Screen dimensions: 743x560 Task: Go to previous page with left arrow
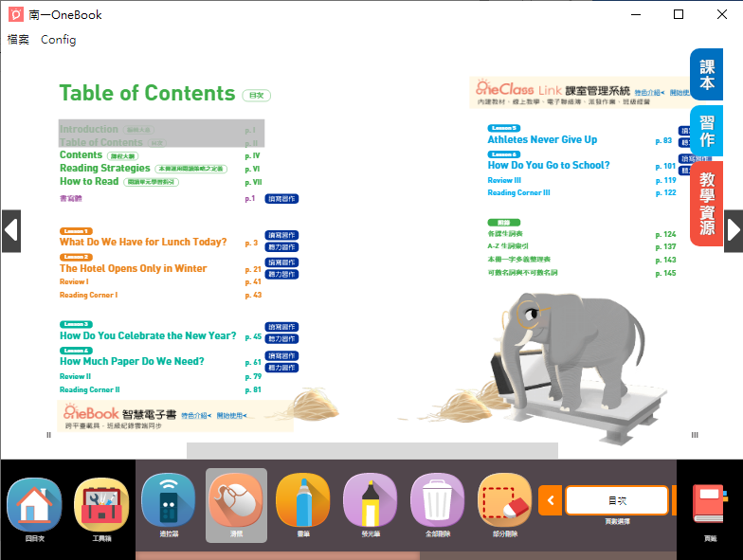(x=10, y=230)
